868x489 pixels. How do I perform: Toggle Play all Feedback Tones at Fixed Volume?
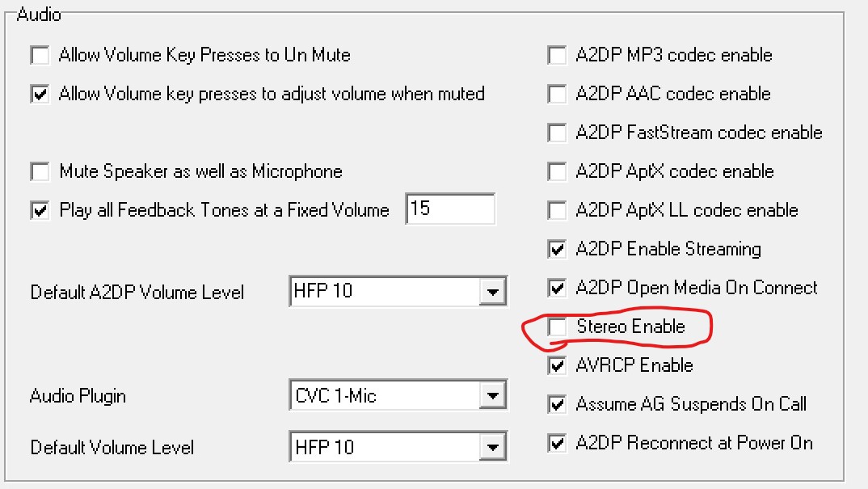pyautogui.click(x=40, y=211)
